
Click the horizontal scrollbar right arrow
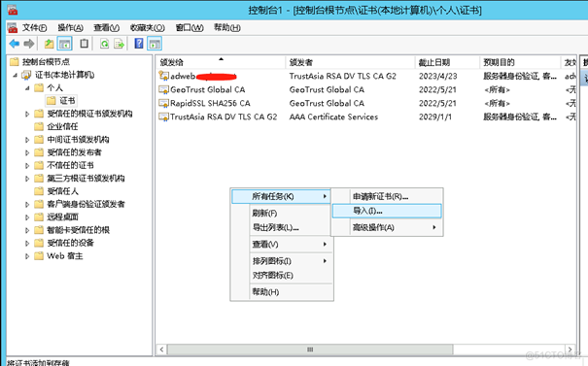click(570, 349)
